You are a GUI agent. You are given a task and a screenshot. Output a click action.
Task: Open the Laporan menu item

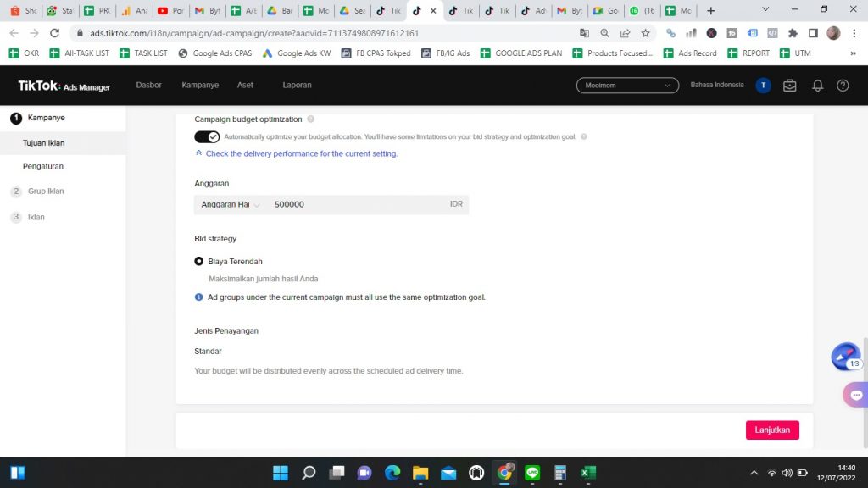pyautogui.click(x=297, y=86)
